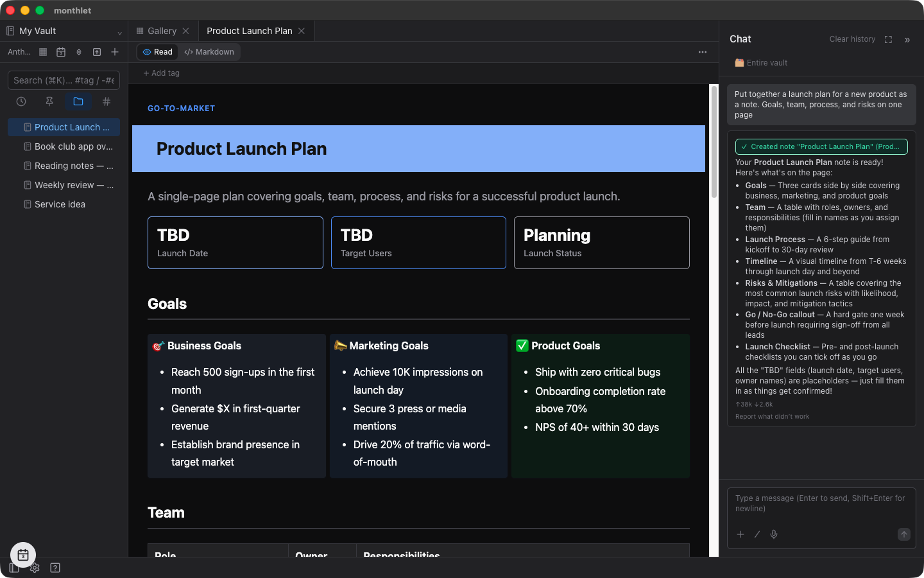The height and width of the screenshot is (578, 924).
Task: Click Add tag below the mode switcher
Action: pyautogui.click(x=162, y=73)
